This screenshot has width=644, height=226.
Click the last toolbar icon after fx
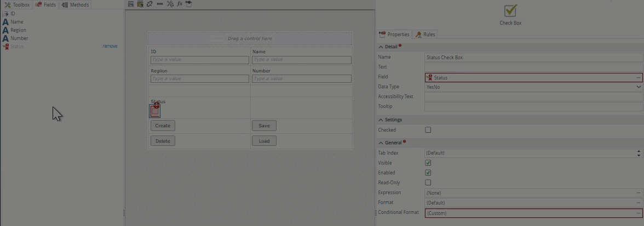(189, 4)
